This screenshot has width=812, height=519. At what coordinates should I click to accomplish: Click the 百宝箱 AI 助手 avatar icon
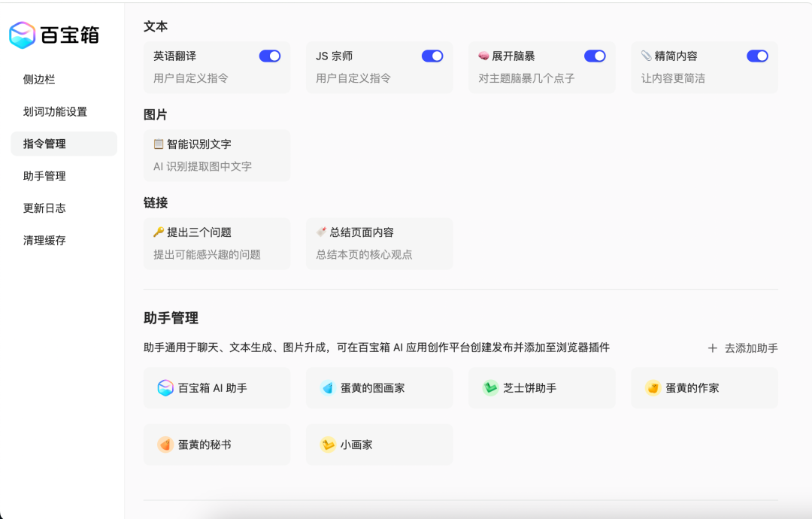coord(165,388)
